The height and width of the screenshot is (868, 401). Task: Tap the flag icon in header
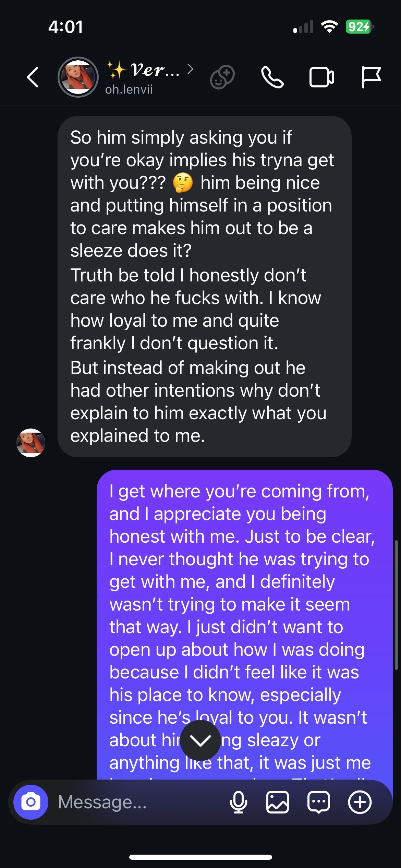[x=371, y=77]
